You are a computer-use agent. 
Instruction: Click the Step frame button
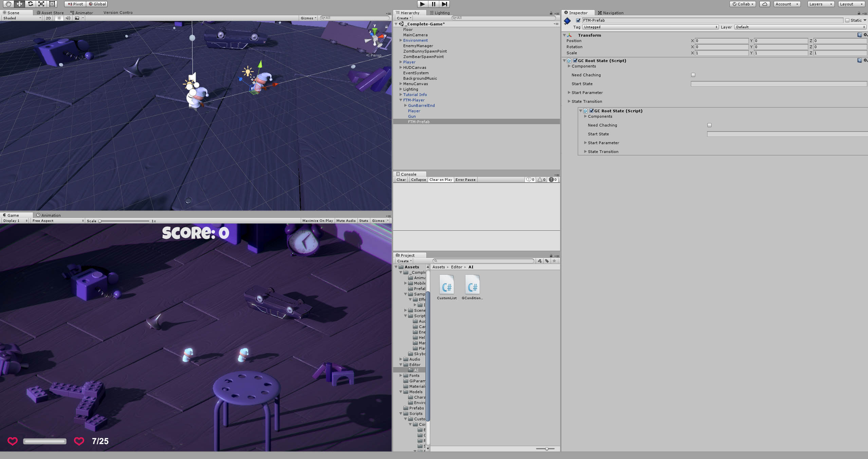(444, 4)
